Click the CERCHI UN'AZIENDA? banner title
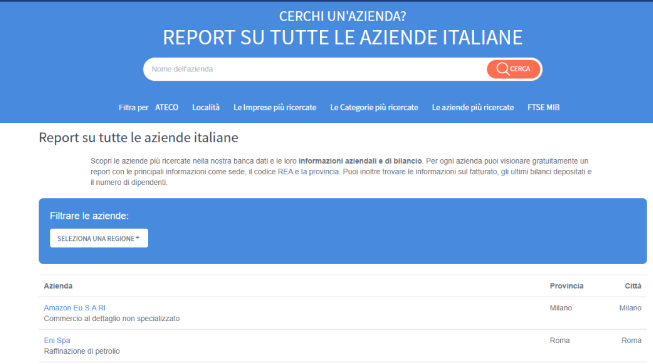The height and width of the screenshot is (364, 653). tap(342, 16)
